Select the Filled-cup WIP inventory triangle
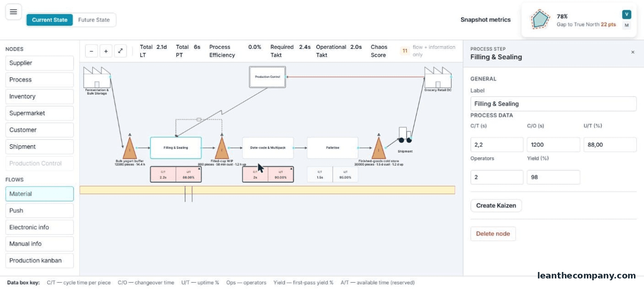644x289 pixels. click(x=222, y=148)
